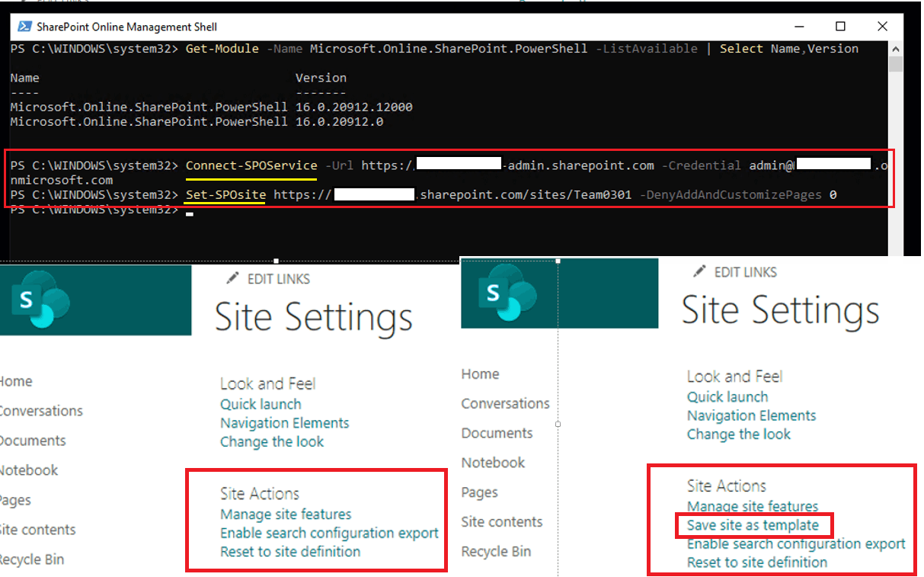Click the SharePoint Online Management Shell window icon
924x577 pixels.
click(24, 26)
